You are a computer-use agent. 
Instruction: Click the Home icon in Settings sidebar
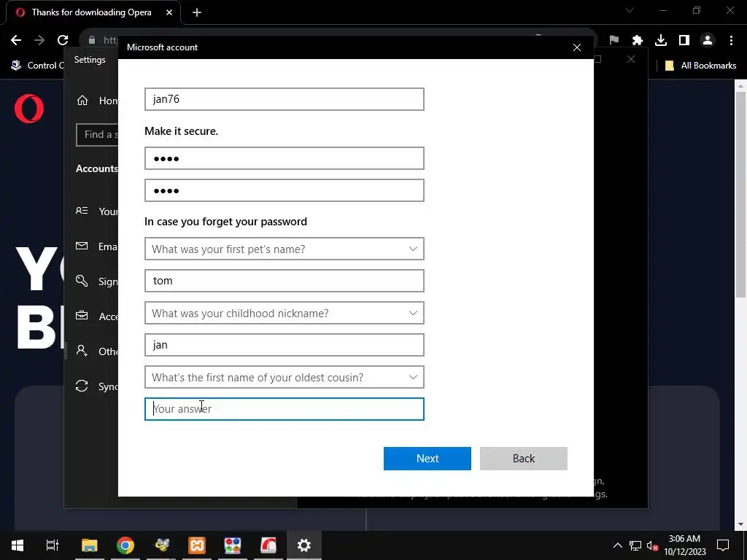(82, 101)
